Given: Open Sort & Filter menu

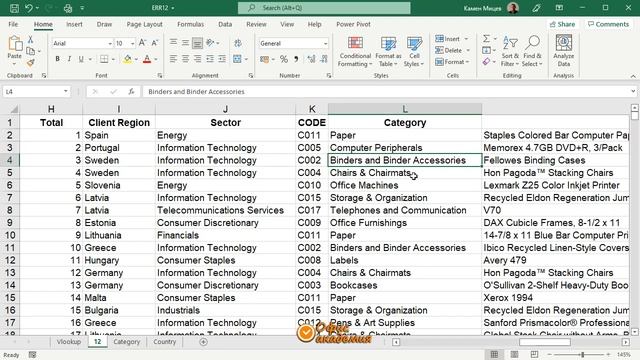Looking at the screenshot, I should 510,51.
